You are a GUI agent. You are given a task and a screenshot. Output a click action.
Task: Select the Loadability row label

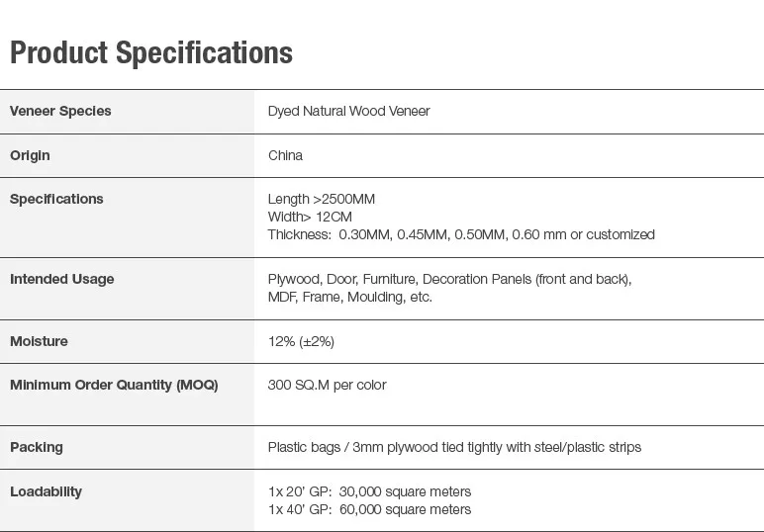(46, 491)
